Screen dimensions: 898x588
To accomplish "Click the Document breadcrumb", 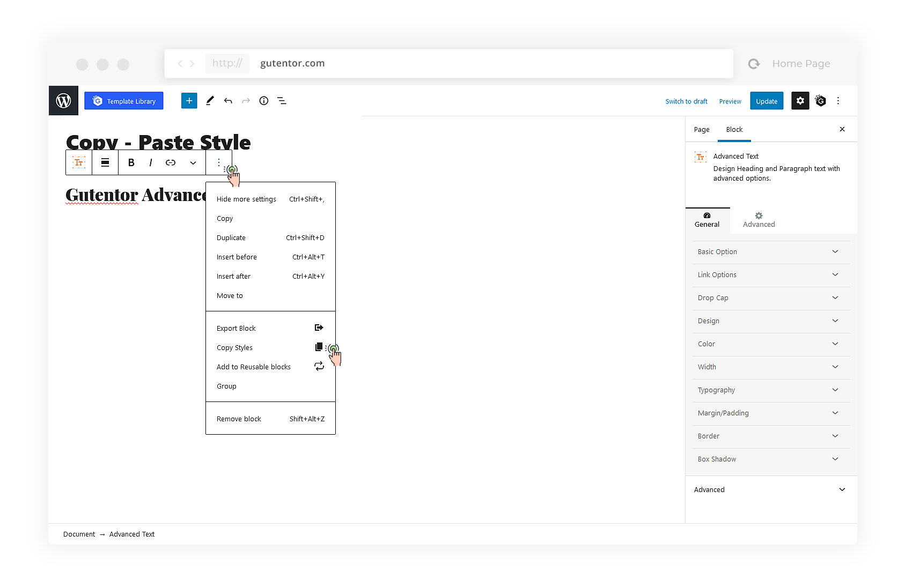I will (79, 534).
